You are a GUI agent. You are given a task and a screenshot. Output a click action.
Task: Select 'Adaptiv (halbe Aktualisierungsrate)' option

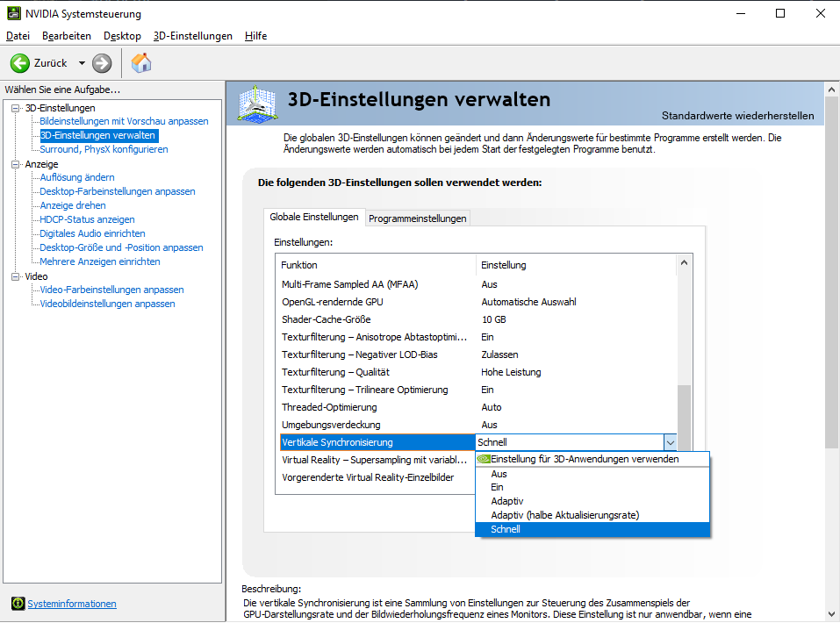click(564, 515)
